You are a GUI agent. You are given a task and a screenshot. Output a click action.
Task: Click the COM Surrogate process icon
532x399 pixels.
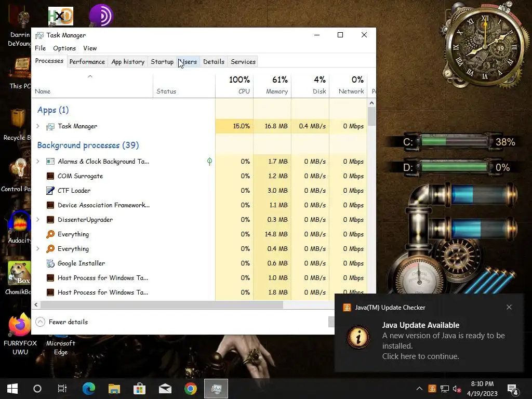50,176
